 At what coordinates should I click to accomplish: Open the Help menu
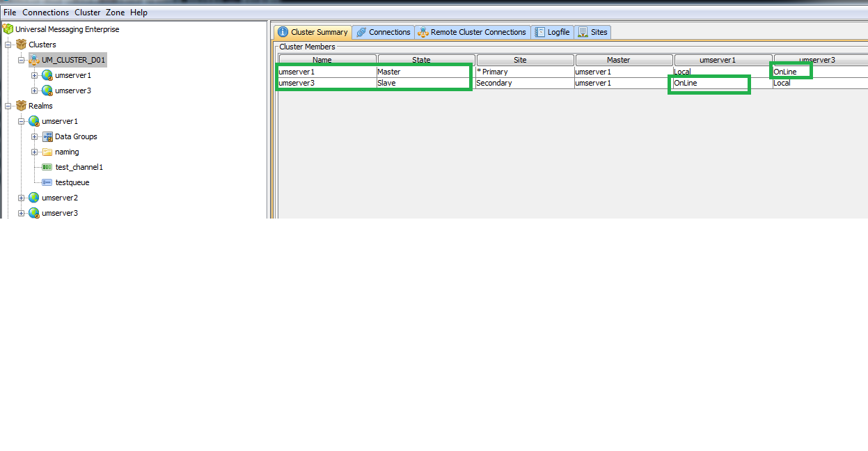[139, 13]
